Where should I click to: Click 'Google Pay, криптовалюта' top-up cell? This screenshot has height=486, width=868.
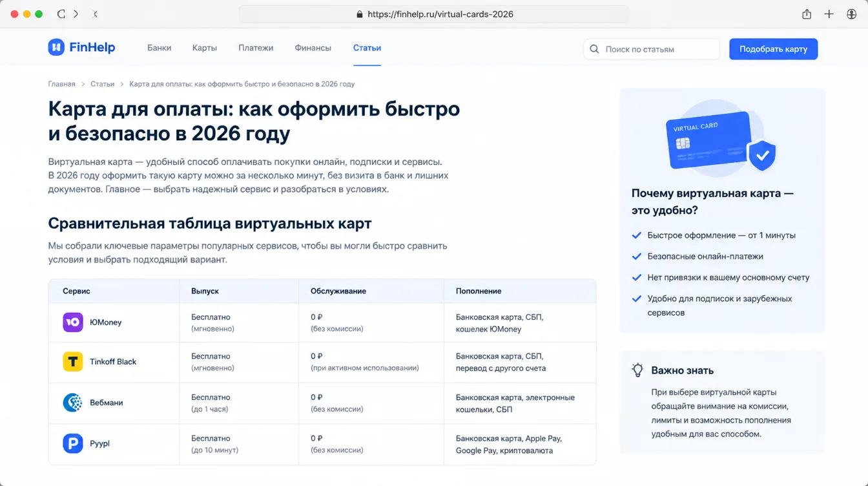504,450
